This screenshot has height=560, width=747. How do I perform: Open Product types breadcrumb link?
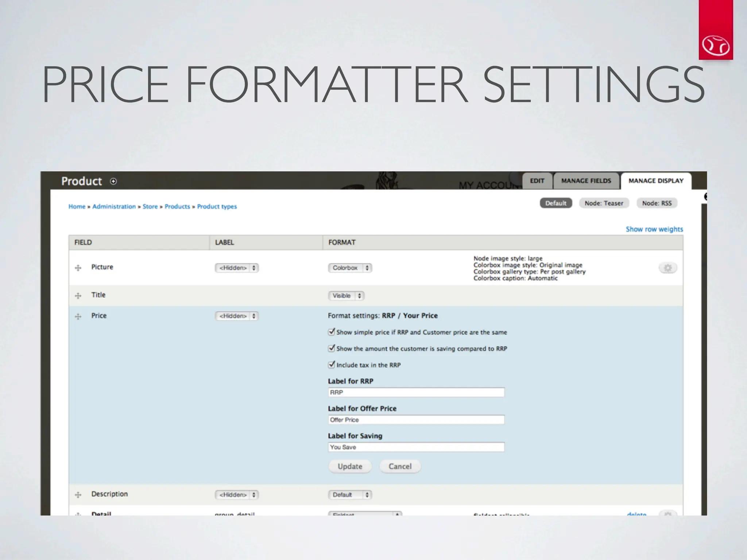217,206
